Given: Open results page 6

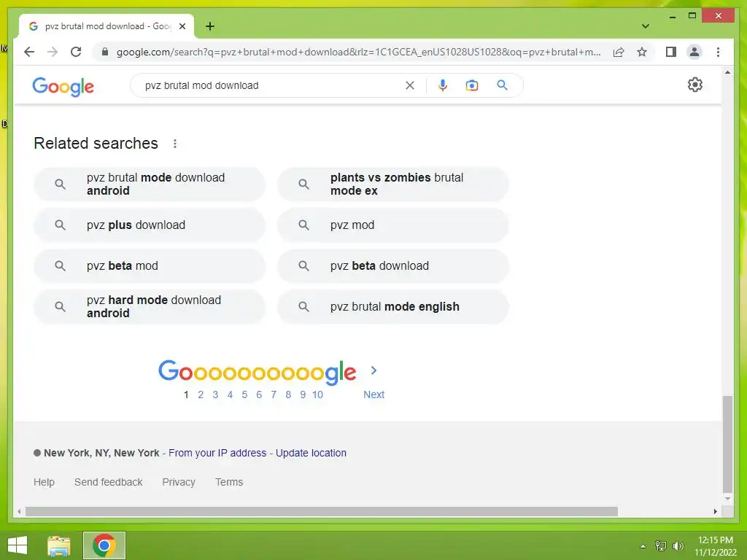Looking at the screenshot, I should [x=259, y=394].
